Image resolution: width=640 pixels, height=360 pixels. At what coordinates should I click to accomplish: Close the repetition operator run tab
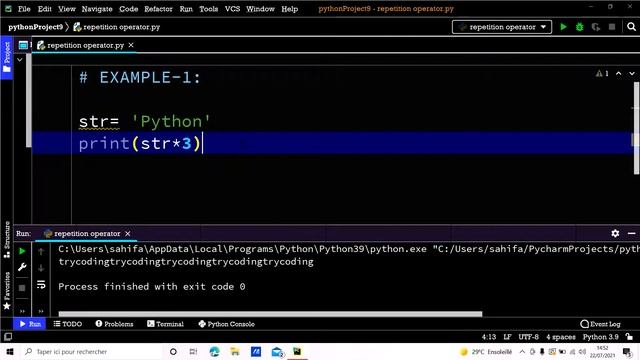point(128,233)
